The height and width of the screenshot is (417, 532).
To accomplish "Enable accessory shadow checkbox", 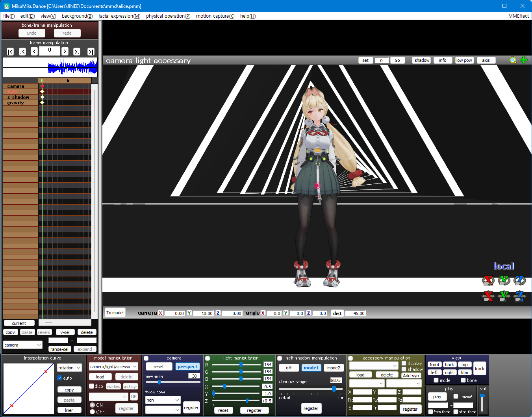I will [404, 369].
